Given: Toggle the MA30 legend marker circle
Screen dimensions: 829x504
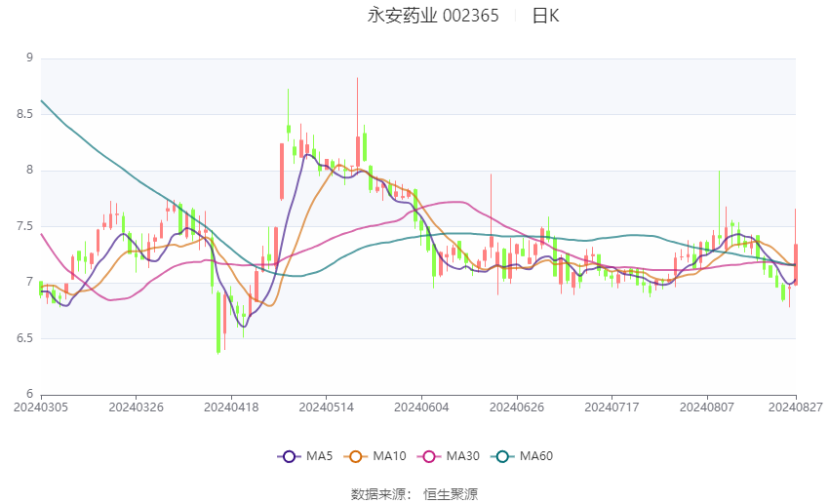Looking at the screenshot, I should click(x=429, y=456).
